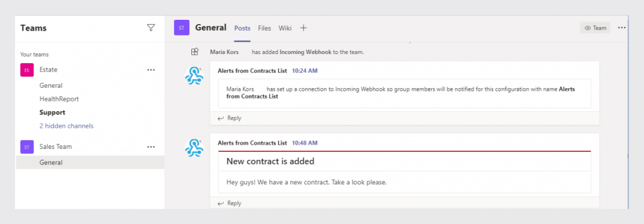Show the 2 hidden channels
Viewport: 644px width, 224px height.
click(67, 126)
